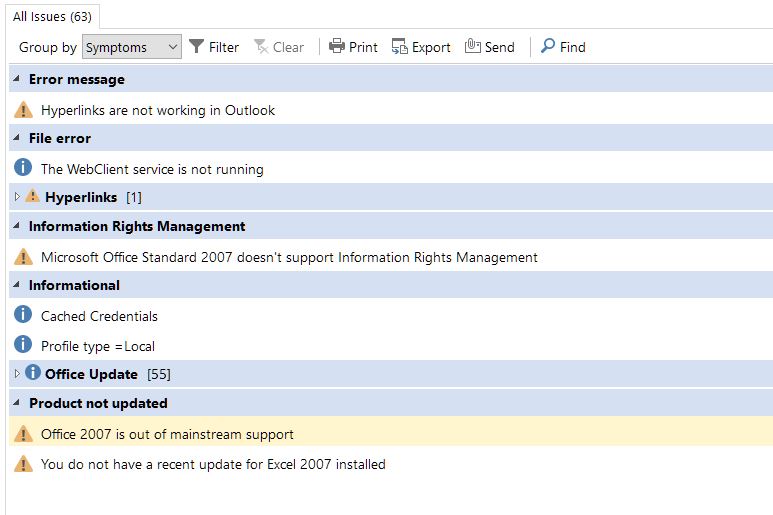Viewport: 773px width, 515px height.
Task: Click the Filter funnel icon
Action: (x=196, y=46)
